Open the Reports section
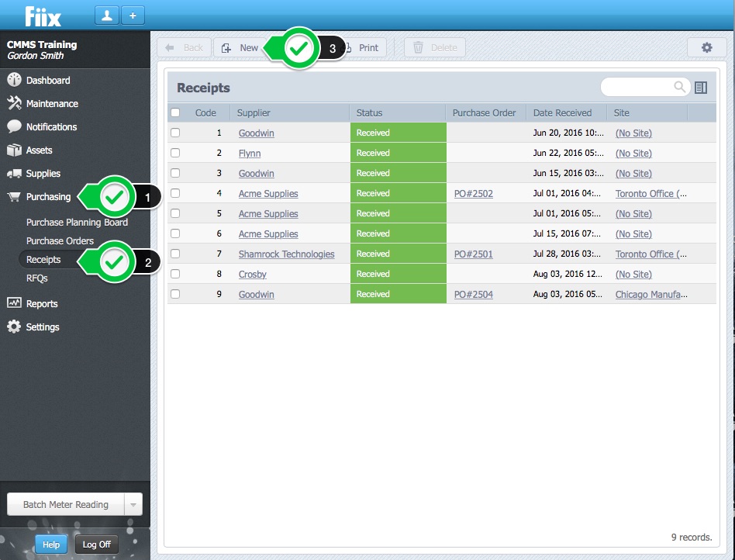This screenshot has width=735, height=560. tap(42, 303)
